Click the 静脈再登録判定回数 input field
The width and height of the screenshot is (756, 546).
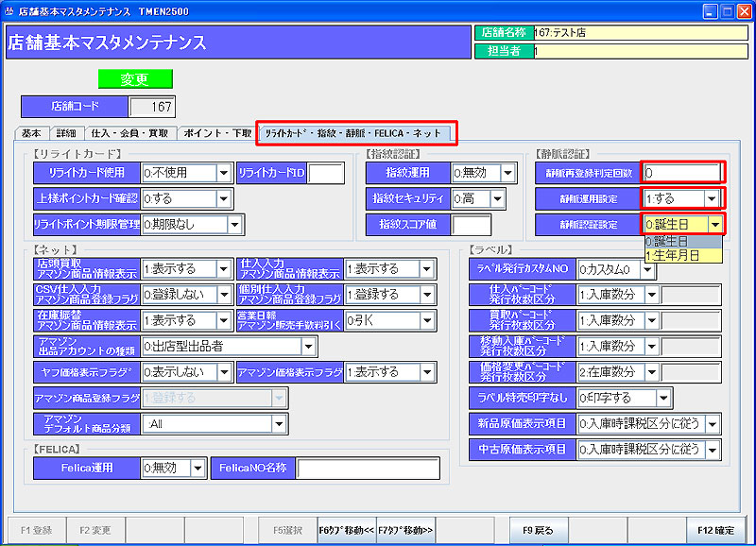pos(681,173)
